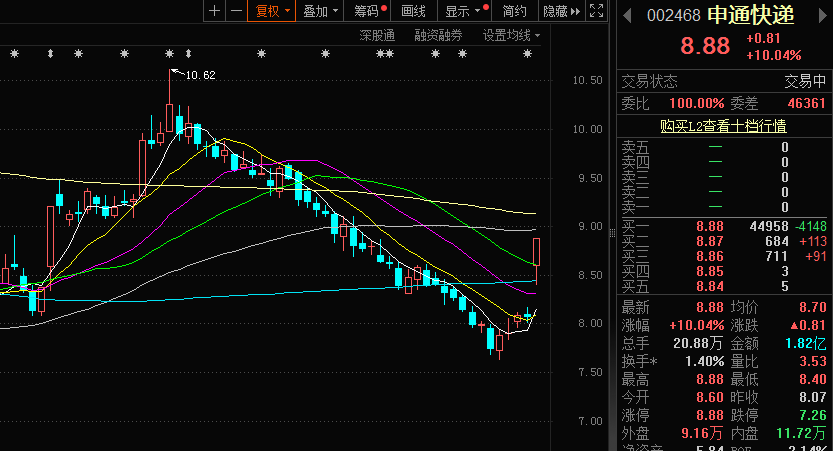Click the 买三 bid price 8.86
Screen dimensions: 833x451
[710, 256]
